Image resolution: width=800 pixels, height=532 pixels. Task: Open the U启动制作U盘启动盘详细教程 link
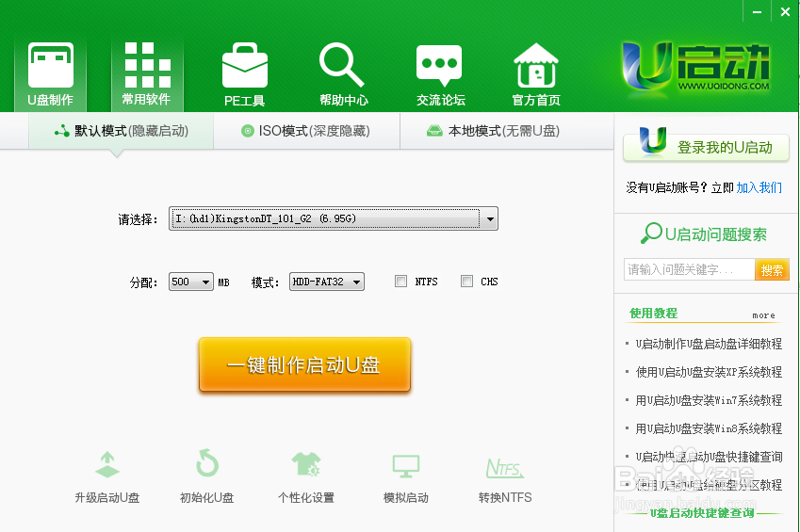(709, 344)
